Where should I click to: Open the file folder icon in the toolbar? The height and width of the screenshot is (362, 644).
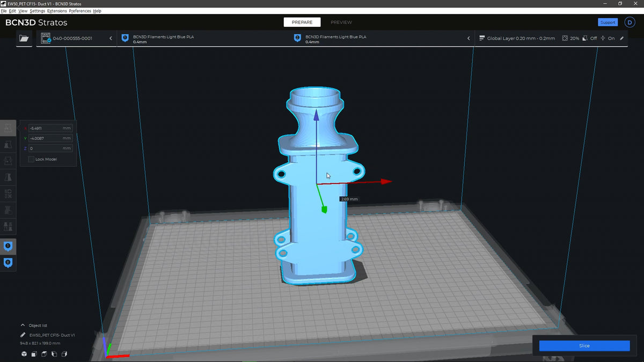24,38
